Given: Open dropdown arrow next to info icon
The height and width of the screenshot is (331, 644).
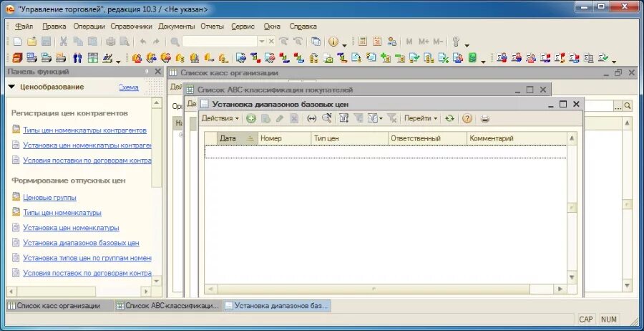Looking at the screenshot, I should (x=344, y=44).
